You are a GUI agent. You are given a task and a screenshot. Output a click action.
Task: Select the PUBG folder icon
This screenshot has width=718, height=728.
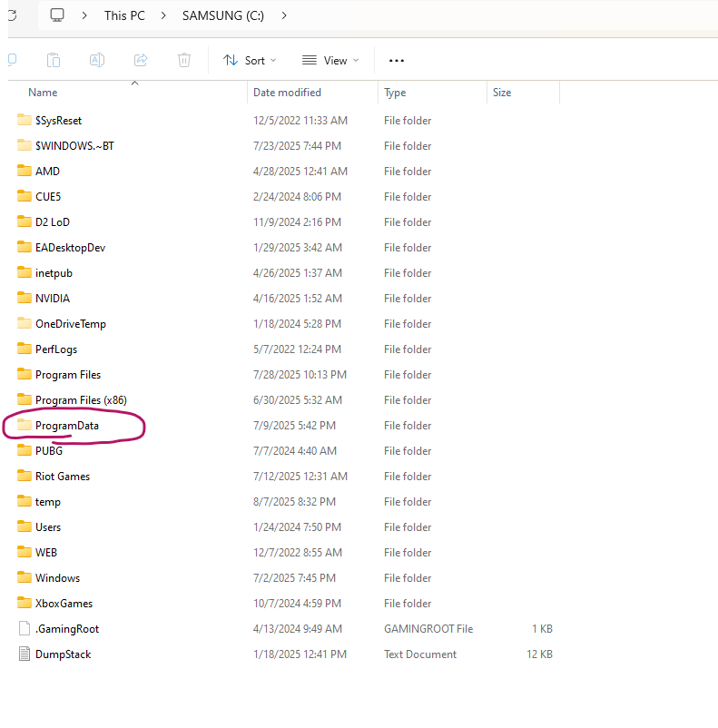25,450
